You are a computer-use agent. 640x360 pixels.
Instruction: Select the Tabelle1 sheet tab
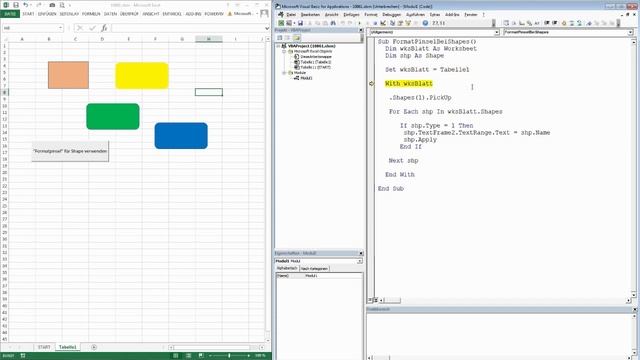(67, 347)
